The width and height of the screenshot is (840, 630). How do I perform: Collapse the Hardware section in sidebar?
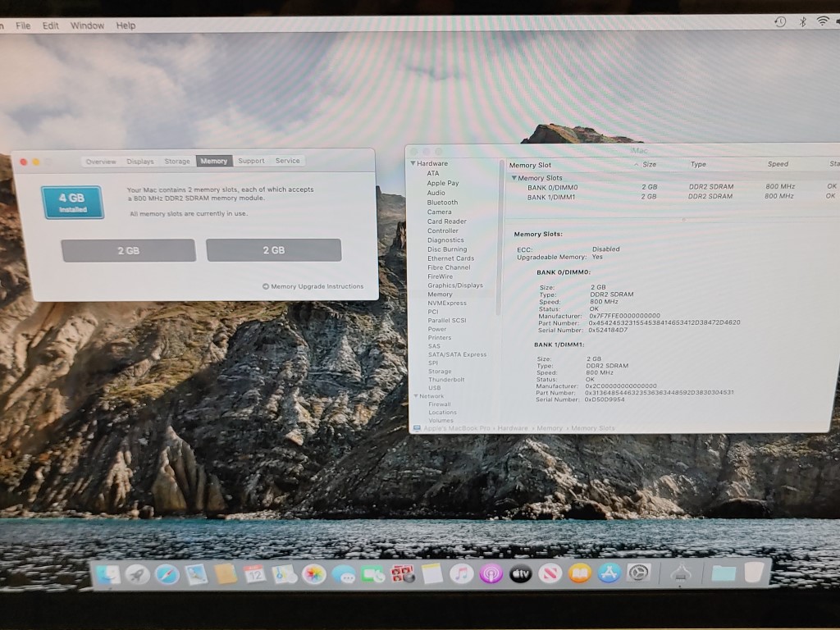point(413,163)
